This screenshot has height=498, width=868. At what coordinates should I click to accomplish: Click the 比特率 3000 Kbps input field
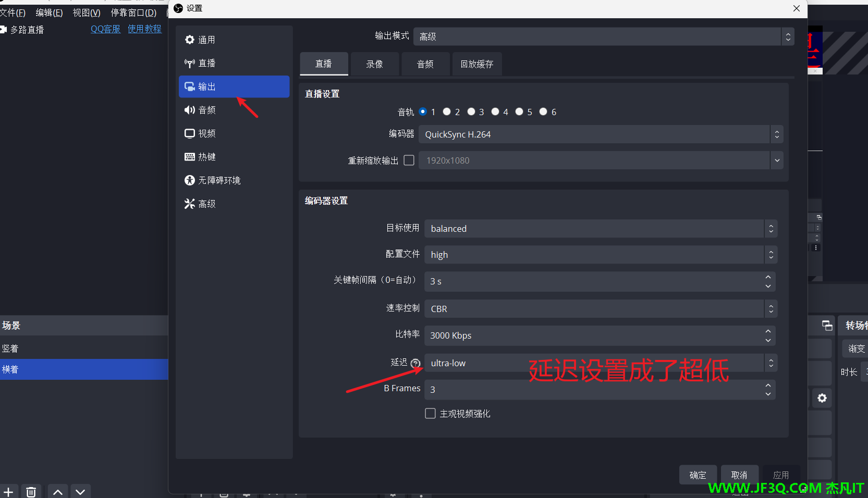[594, 335]
